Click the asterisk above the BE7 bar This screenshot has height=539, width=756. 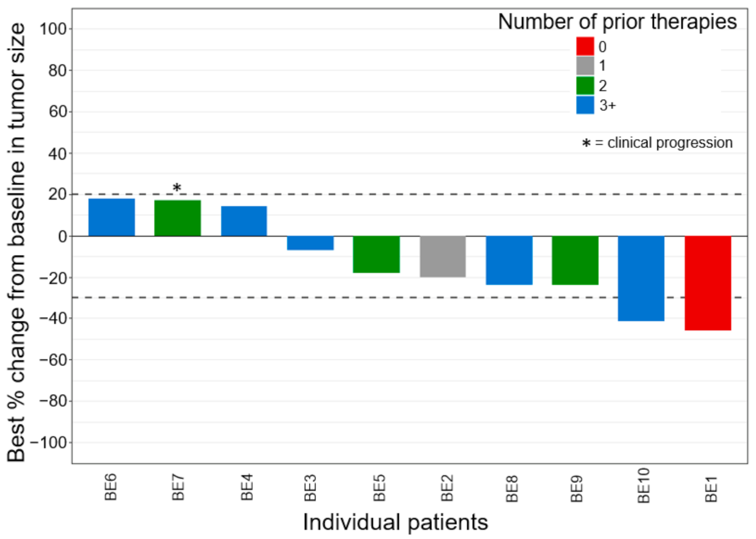[177, 188]
